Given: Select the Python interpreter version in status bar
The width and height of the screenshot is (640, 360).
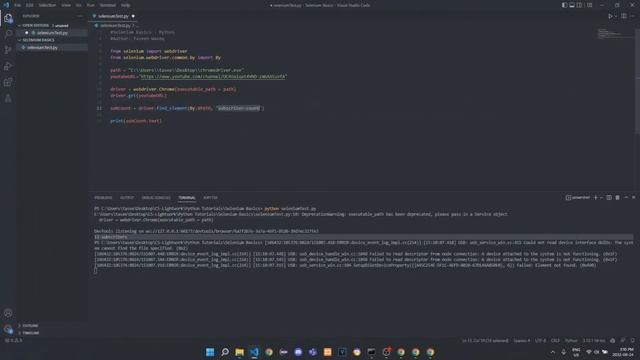Looking at the screenshot, I should pos(594,340).
